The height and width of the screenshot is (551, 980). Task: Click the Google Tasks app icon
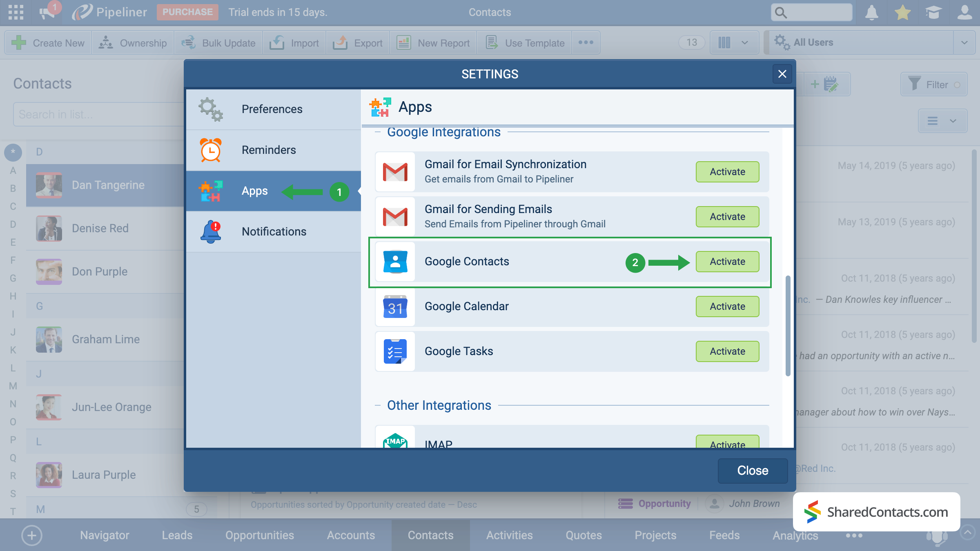[395, 351]
